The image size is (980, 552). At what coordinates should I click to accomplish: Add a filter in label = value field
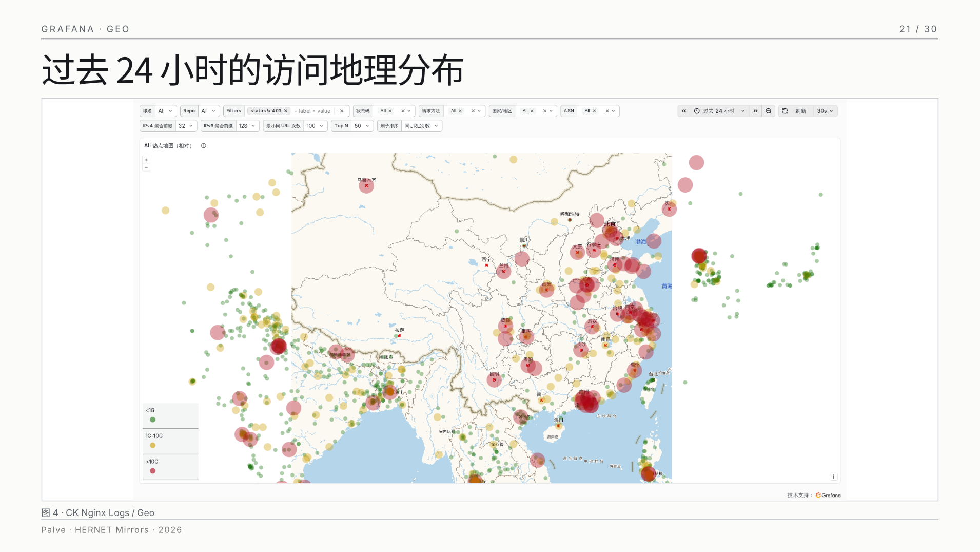pyautogui.click(x=312, y=111)
